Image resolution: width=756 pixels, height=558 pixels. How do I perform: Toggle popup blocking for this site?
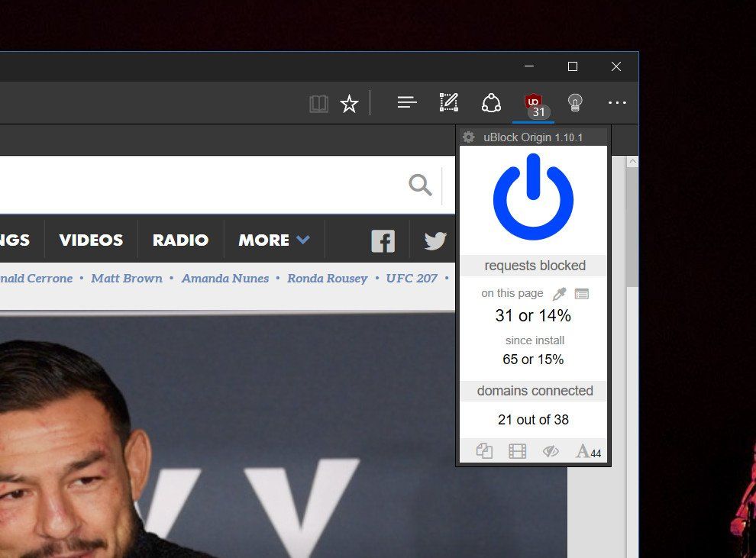484,451
